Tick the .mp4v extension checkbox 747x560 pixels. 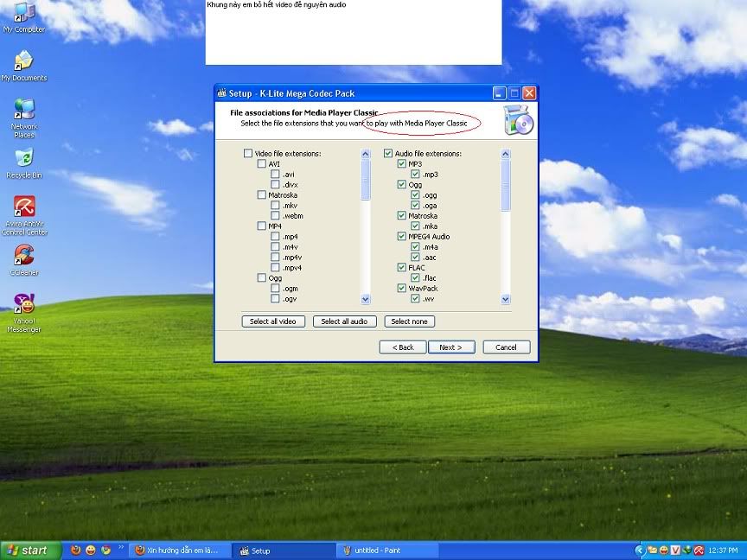tap(275, 258)
